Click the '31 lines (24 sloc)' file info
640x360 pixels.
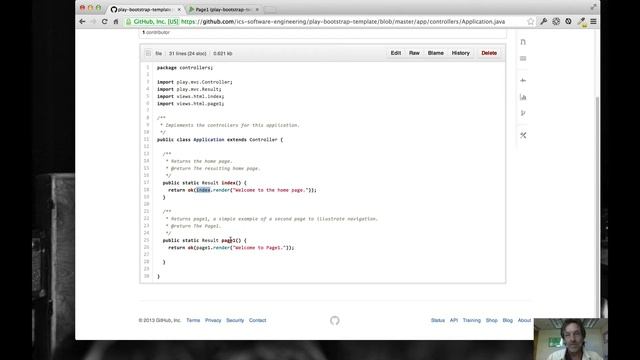(188, 53)
